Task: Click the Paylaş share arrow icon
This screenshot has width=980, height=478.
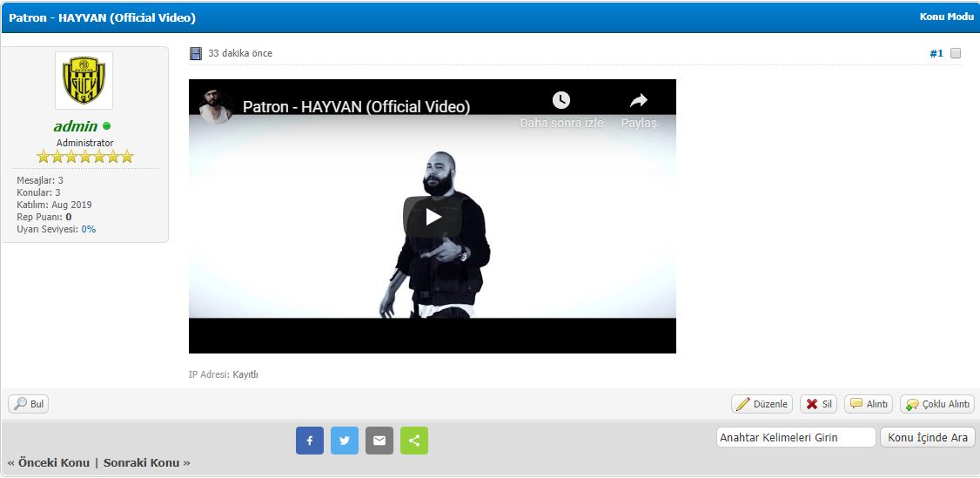Action: pos(638,101)
